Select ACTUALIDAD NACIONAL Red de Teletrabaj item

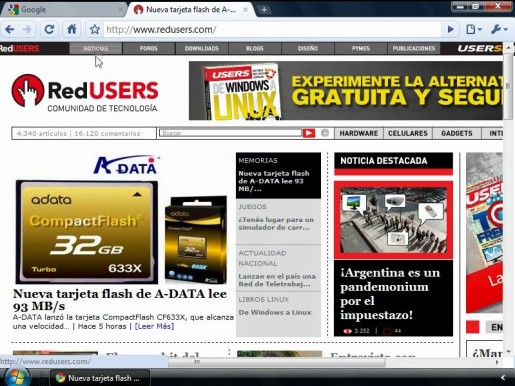278,268
